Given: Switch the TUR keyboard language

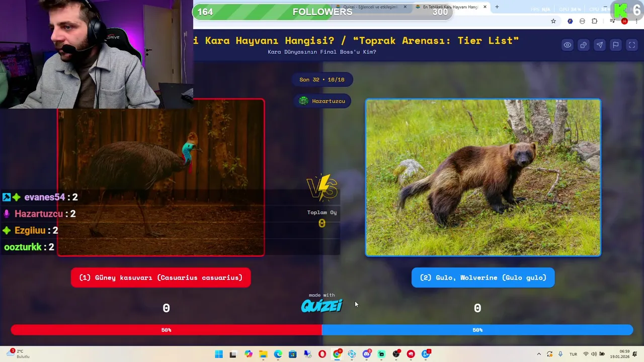Looking at the screenshot, I should pyautogui.click(x=573, y=354).
